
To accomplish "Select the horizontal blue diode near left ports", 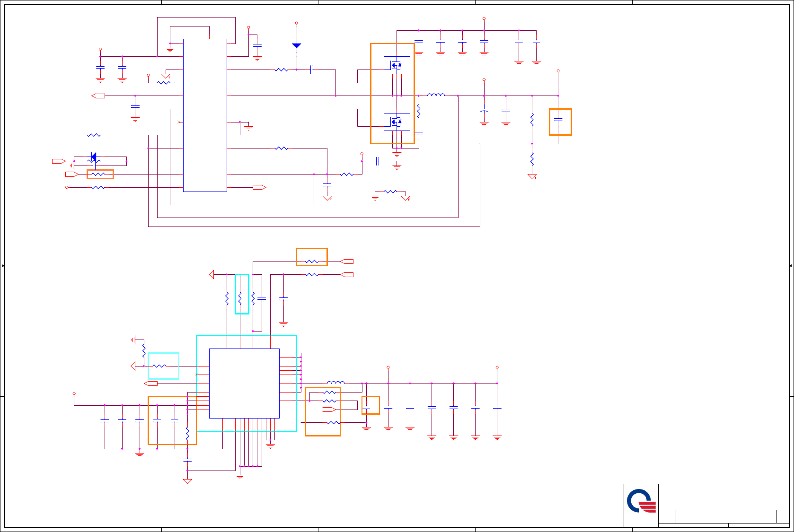I will coord(94,157).
